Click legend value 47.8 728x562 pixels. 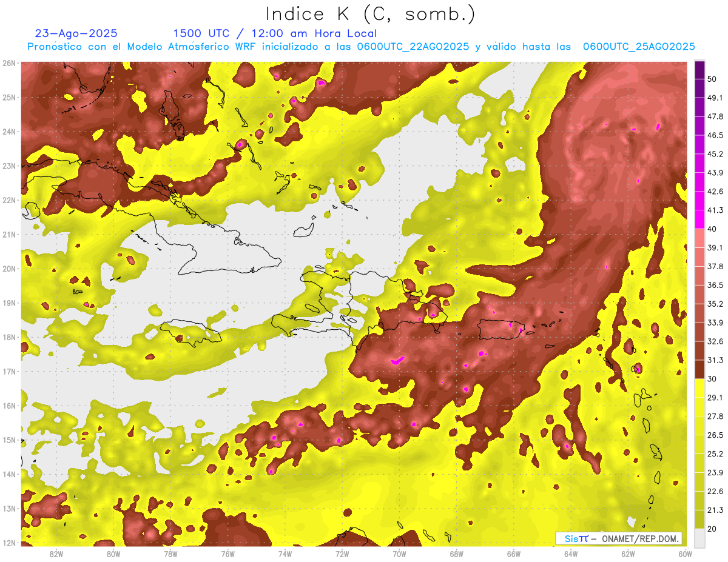pos(715,116)
